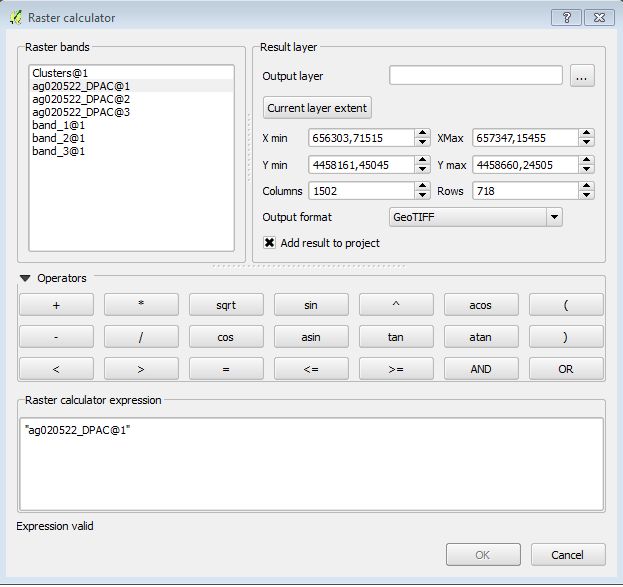Uncheck Add result to project
This screenshot has height=587, width=623.
point(269,242)
